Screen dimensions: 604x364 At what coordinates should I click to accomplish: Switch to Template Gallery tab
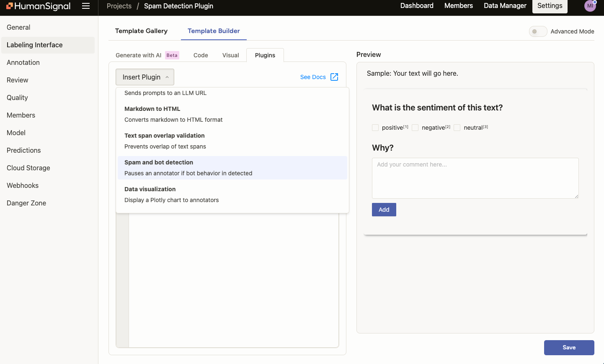pyautogui.click(x=141, y=31)
